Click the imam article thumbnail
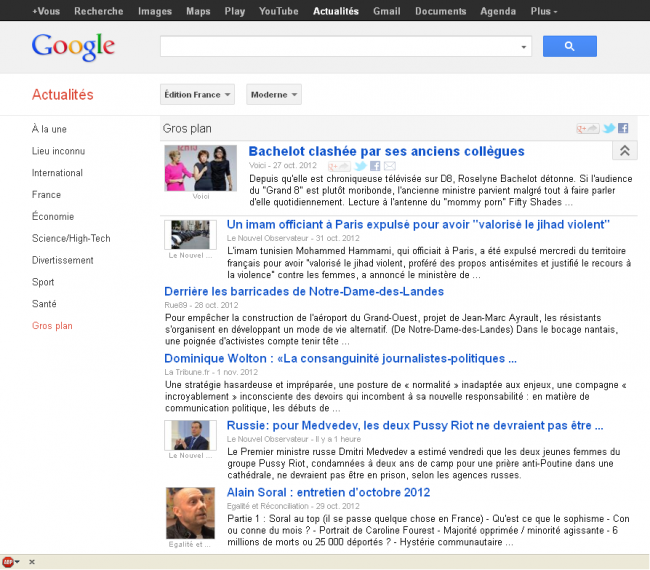The height and width of the screenshot is (570, 650). pyautogui.click(x=190, y=235)
